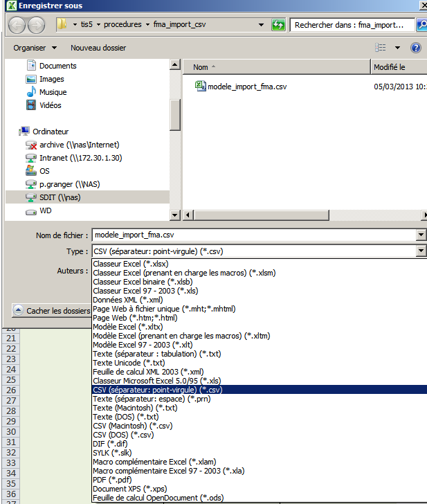Viewport: 427px width, 504px height.
Task: Select SDIT network drive in sidebar
Action: tap(60, 197)
